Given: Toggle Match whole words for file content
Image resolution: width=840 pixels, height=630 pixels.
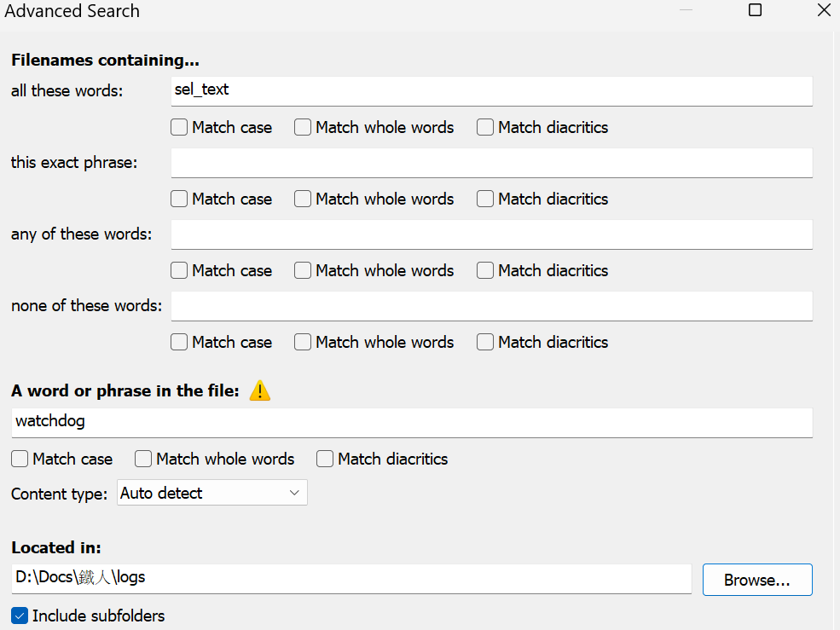Looking at the screenshot, I should click(143, 459).
